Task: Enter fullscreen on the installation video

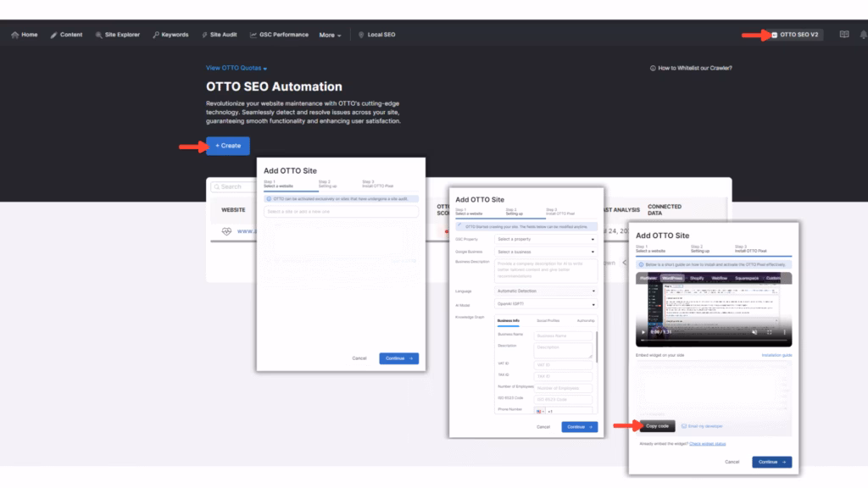Action: [770, 332]
